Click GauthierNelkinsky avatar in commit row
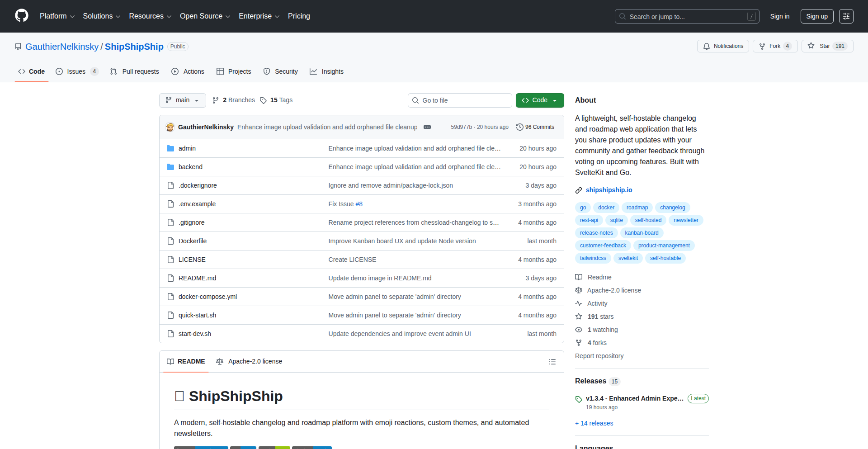This screenshot has height=449, width=868. (x=170, y=127)
